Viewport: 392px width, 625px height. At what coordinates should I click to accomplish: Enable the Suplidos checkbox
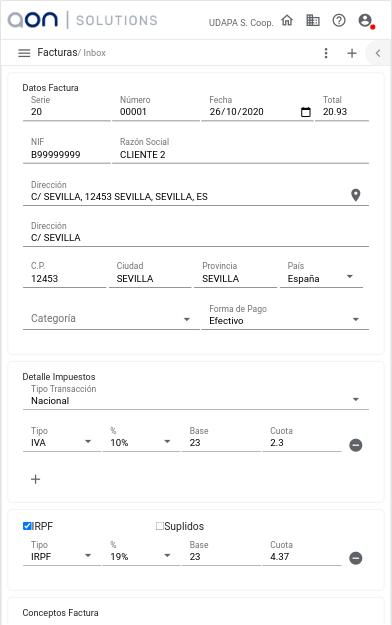click(x=160, y=526)
